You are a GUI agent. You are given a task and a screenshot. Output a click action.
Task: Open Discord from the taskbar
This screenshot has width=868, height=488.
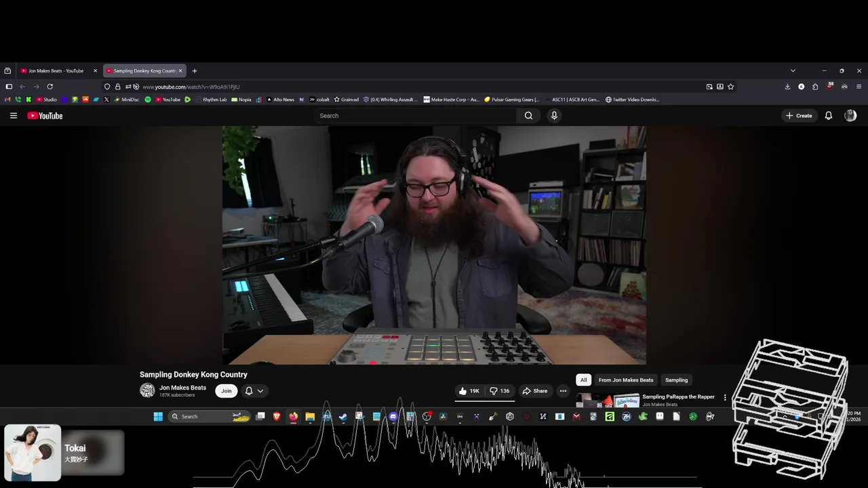[x=393, y=417]
